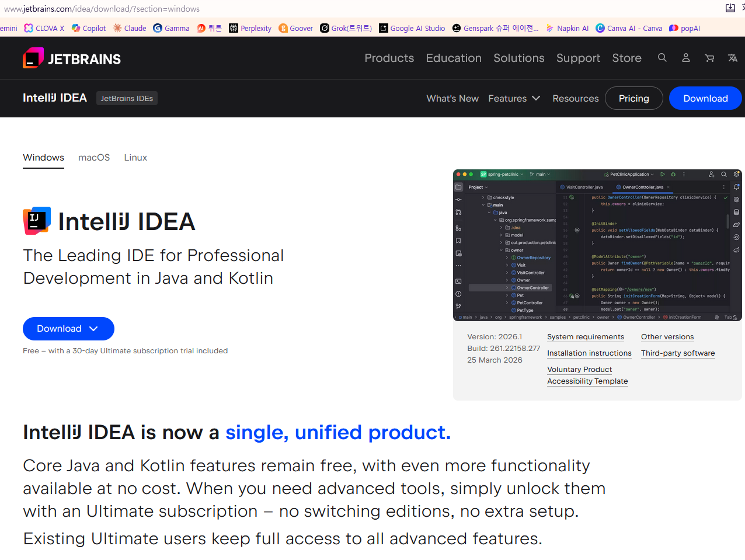Open the account profile icon
Viewport: 745px width, 560px height.
(x=686, y=58)
